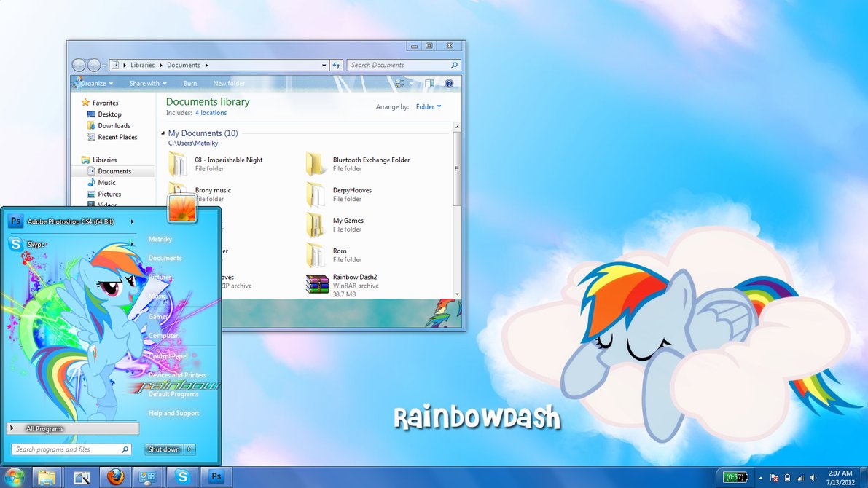Click the search magnifier in Search Documents
Screen dimensions: 868x488
click(x=454, y=65)
